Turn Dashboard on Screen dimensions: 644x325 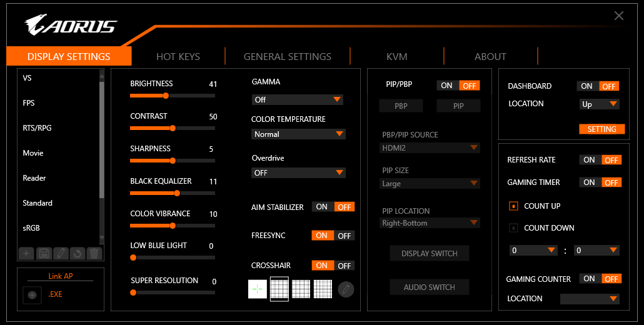click(587, 86)
